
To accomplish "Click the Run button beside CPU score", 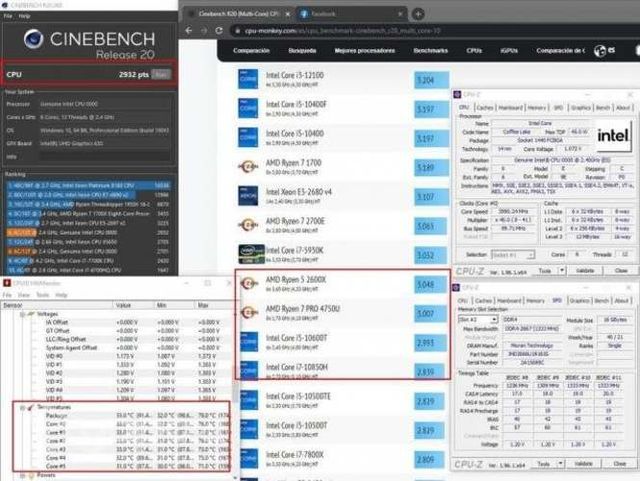I will click(x=159, y=74).
